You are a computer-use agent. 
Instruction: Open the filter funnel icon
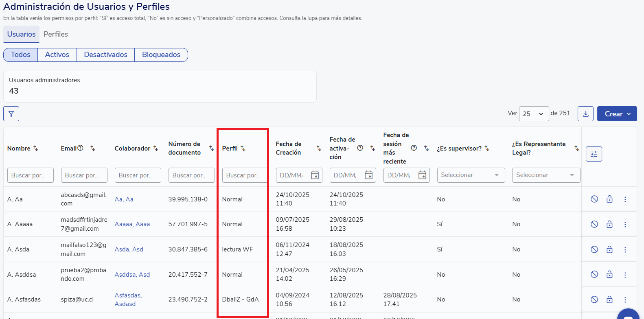pos(11,114)
